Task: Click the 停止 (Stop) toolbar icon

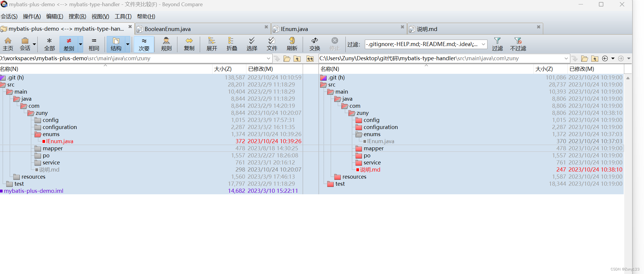Action: [x=335, y=44]
